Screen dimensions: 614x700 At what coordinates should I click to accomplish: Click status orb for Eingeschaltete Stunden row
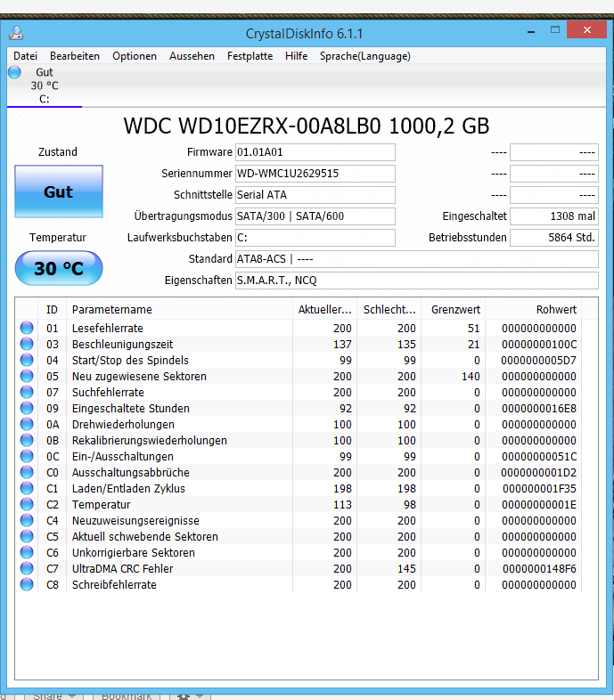coord(27,408)
